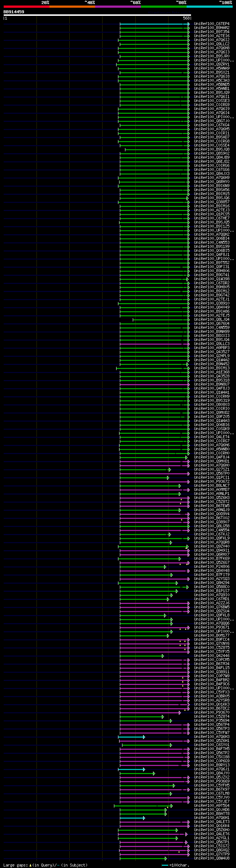Click hit label UniRef100_C6TKJ2

coord(212,534)
